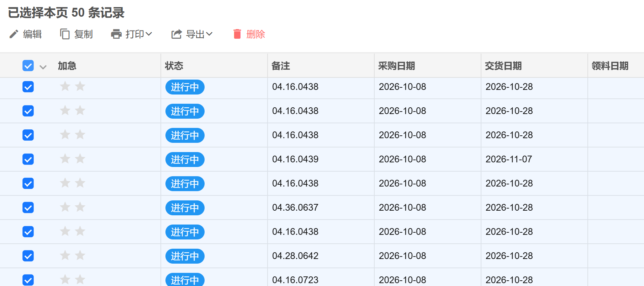Select the 04.16.0723 remark cell

point(321,277)
